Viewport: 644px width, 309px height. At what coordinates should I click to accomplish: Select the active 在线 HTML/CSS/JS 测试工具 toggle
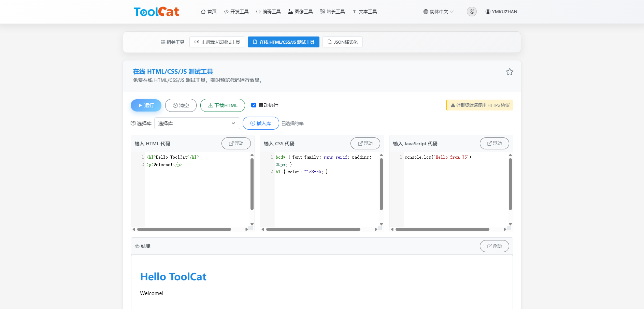coord(283,42)
